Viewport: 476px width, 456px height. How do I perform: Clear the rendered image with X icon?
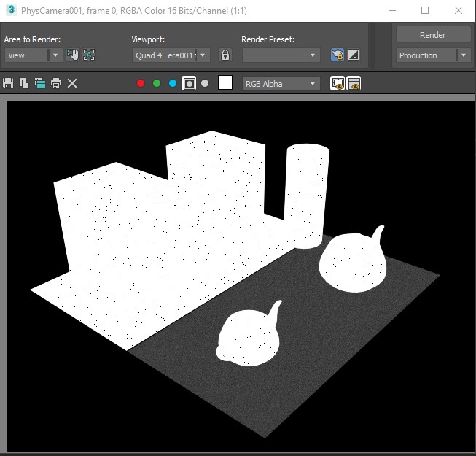(72, 83)
